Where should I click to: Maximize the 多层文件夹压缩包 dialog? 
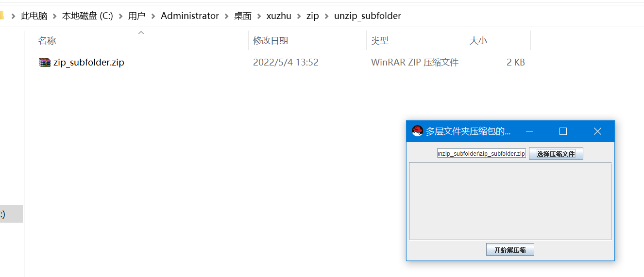563,131
